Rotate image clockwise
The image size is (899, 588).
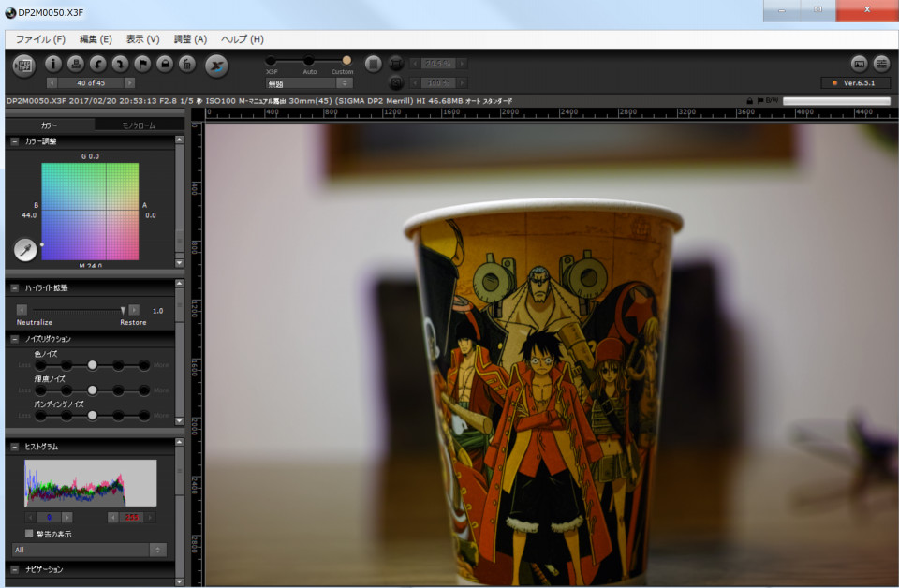[x=121, y=64]
